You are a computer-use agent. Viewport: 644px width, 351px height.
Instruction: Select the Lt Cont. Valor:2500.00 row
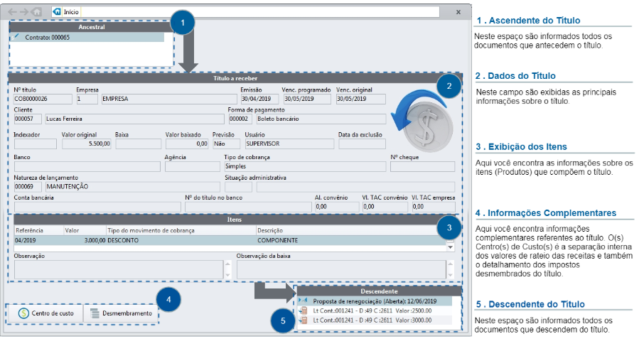375,310
